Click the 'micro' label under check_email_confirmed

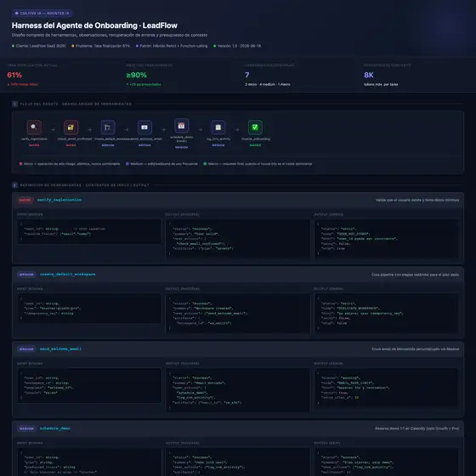pyautogui.click(x=71, y=145)
